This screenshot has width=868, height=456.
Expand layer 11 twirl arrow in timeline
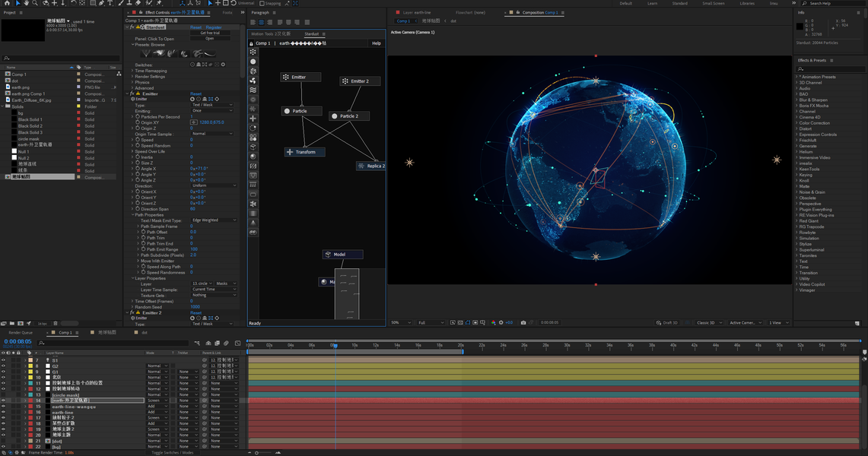tap(25, 383)
